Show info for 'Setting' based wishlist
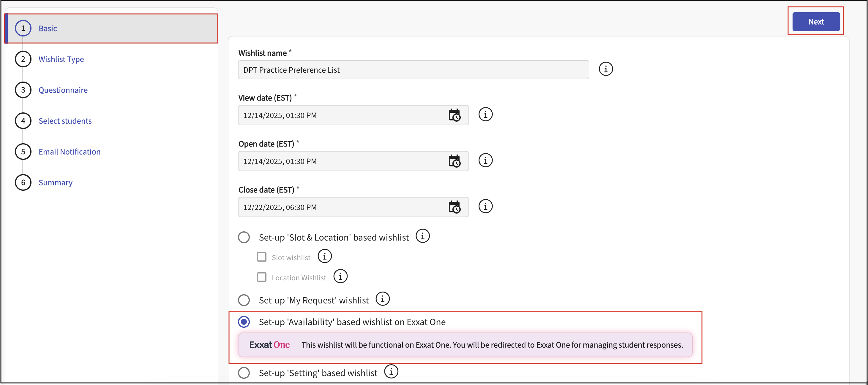The height and width of the screenshot is (385, 868). pos(391,372)
